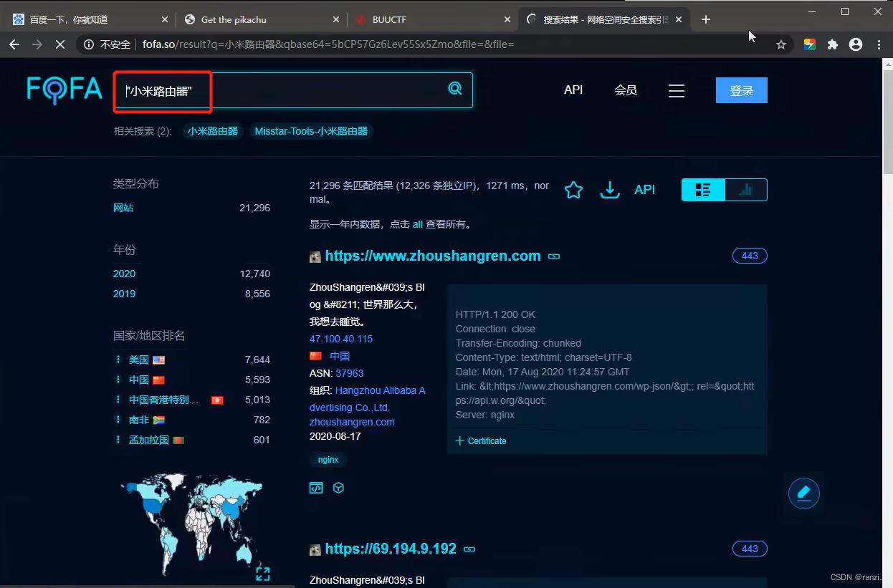Open Chrome profile avatar icon
Viewport: 893px width, 588px height.
click(x=855, y=44)
